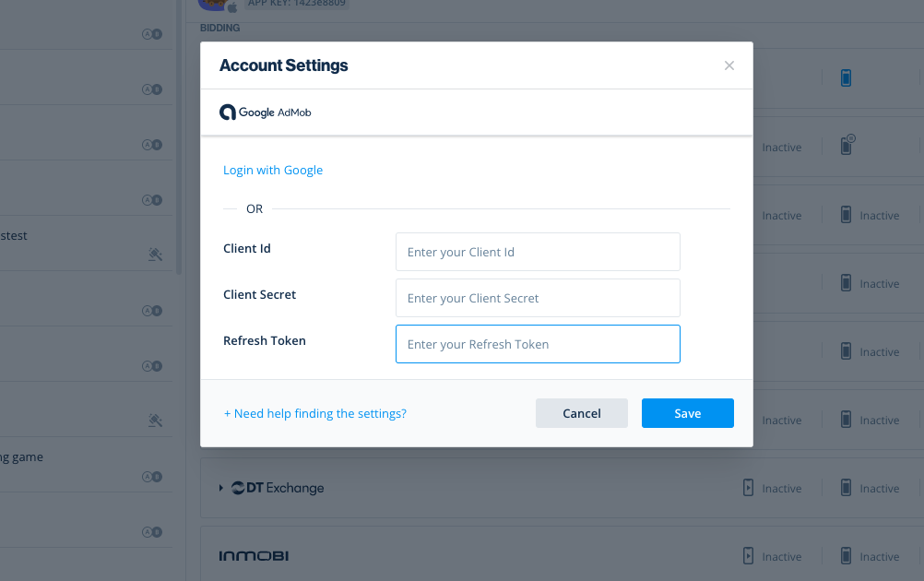Click the bidding gavel icon beside stest
This screenshot has width=924, height=581.
pos(155,255)
